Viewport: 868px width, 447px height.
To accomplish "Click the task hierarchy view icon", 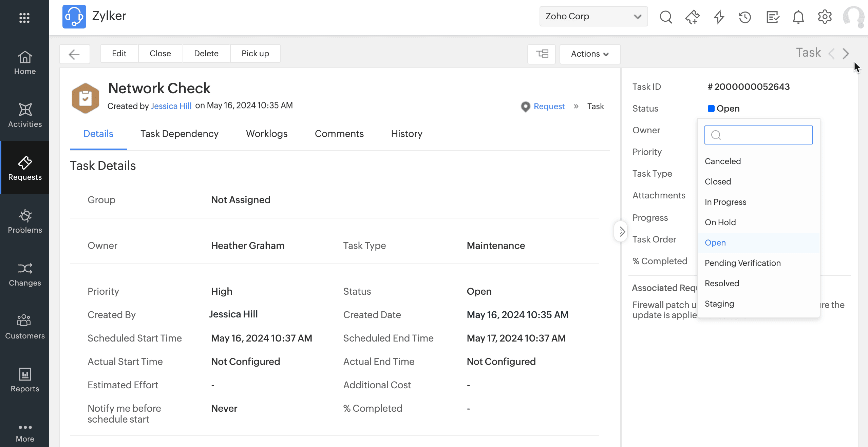I will pos(542,54).
